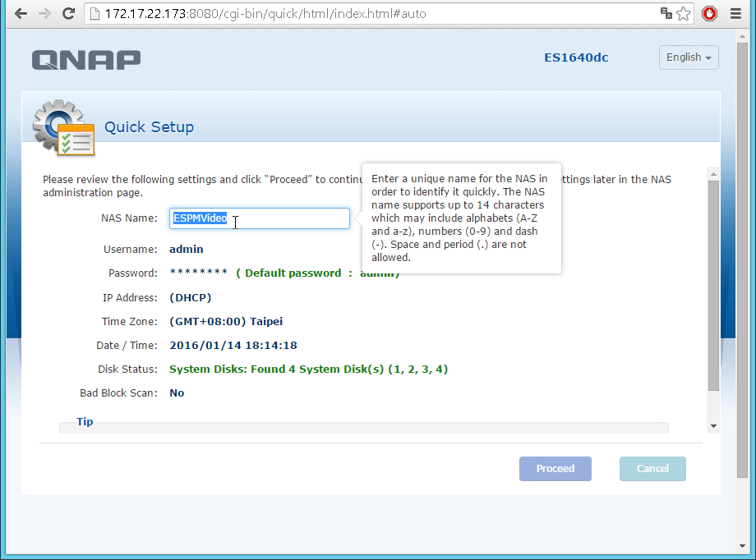The height and width of the screenshot is (560, 756).
Task: Click the page info icon beside the URL
Action: click(x=94, y=14)
